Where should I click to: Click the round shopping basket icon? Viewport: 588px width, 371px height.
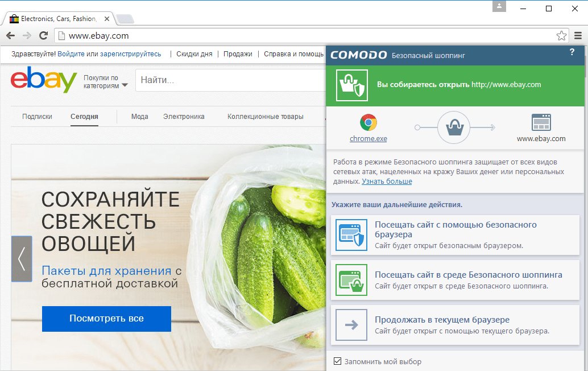tap(454, 127)
